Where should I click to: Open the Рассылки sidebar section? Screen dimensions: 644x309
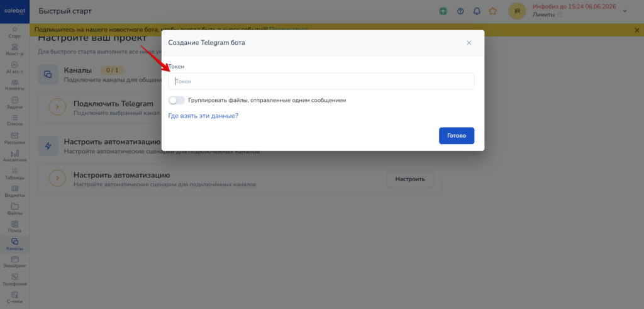(15, 138)
